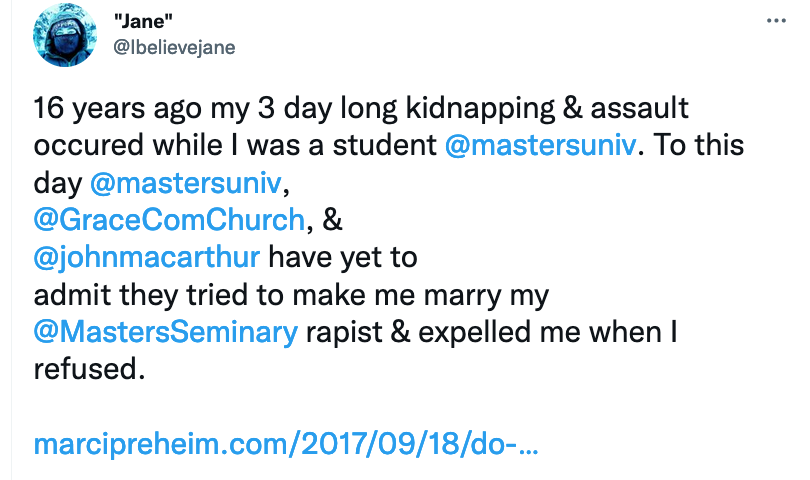Click the text "occured while I was a student"
Screen dimensions: 810x480
point(236,144)
